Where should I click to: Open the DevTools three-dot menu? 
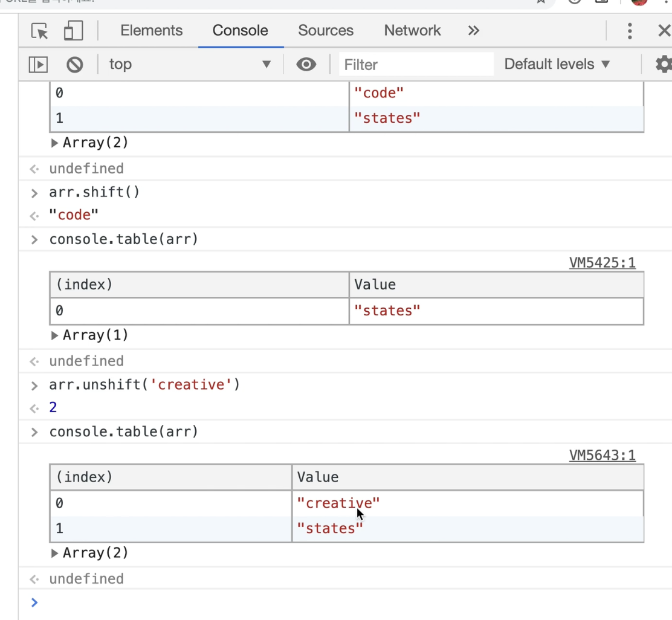click(x=630, y=31)
